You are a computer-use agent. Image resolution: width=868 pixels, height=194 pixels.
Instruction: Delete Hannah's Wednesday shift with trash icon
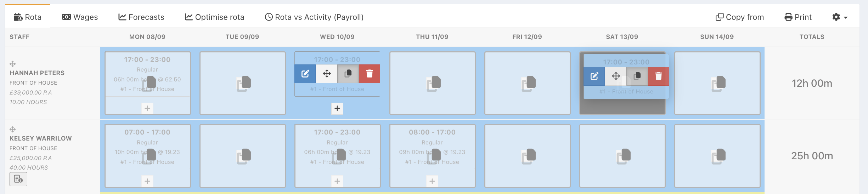point(369,74)
